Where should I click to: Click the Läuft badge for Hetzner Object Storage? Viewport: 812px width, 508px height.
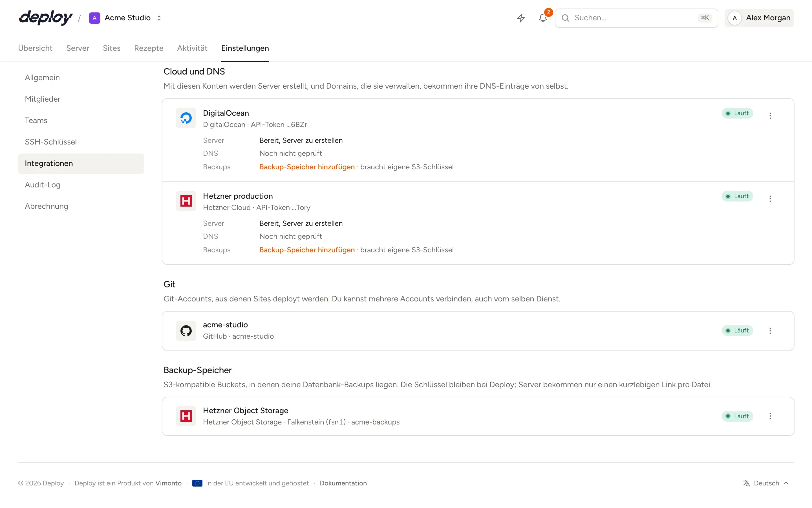(x=737, y=416)
